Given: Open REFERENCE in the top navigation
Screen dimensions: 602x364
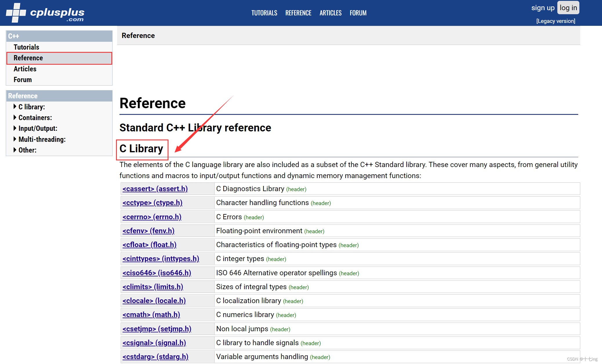Looking at the screenshot, I should tap(298, 13).
